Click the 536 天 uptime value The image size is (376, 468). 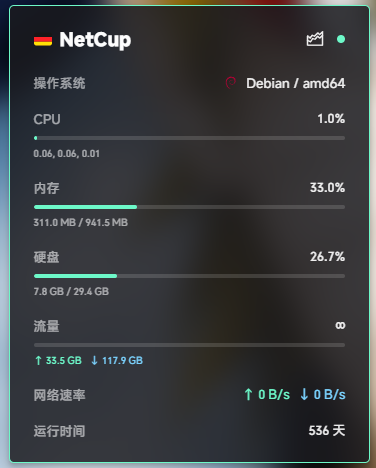327,430
